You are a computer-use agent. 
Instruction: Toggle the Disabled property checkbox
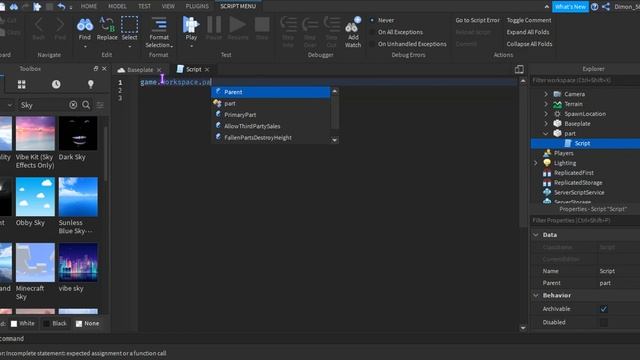[x=604, y=322]
